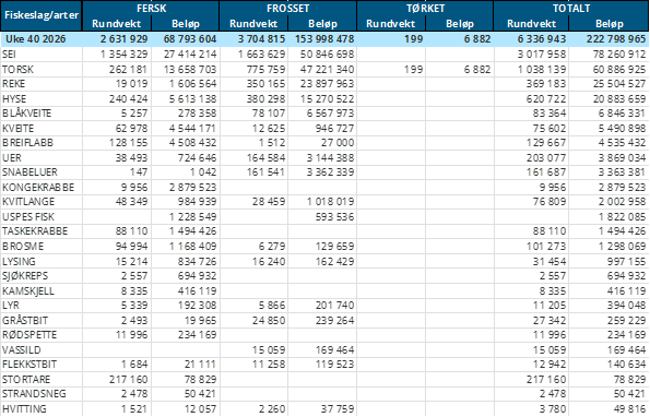
Task: Select the HVITTING row label
Action: pyautogui.click(x=24, y=409)
